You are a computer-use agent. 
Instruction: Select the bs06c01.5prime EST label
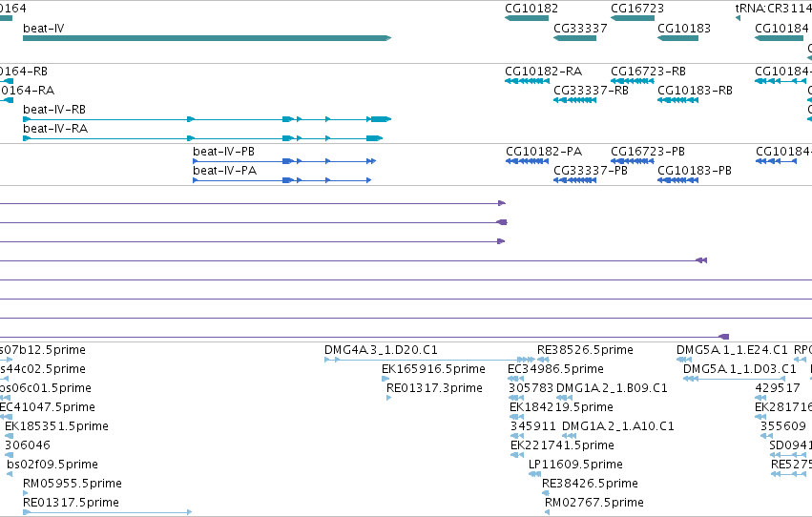coord(46,388)
